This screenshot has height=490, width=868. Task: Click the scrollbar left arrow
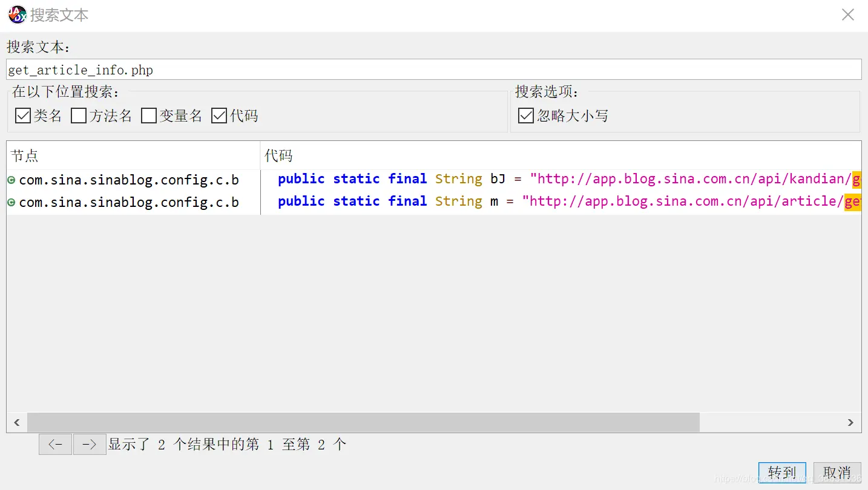17,422
